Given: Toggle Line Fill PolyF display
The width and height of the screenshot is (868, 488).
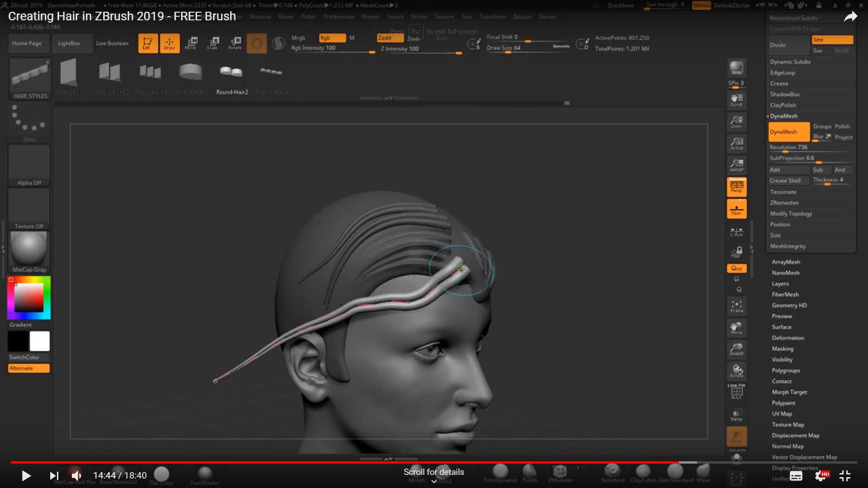Looking at the screenshot, I should point(736,391).
